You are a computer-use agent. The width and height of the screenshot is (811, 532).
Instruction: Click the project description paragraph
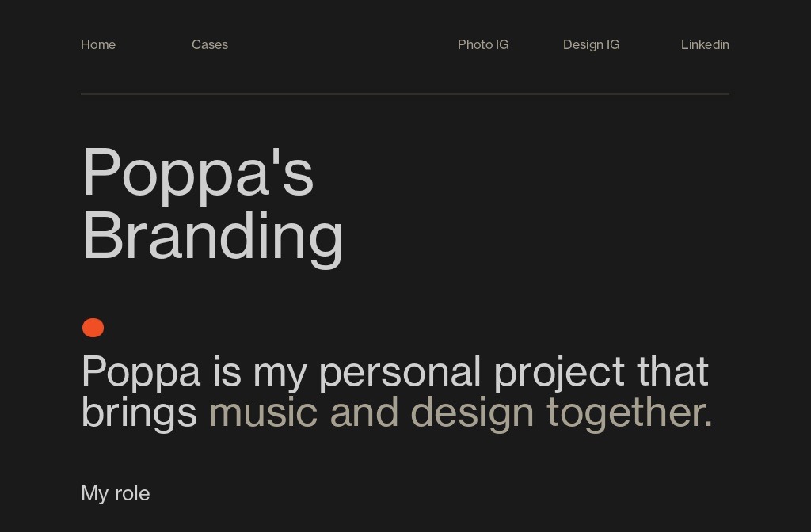[394, 391]
